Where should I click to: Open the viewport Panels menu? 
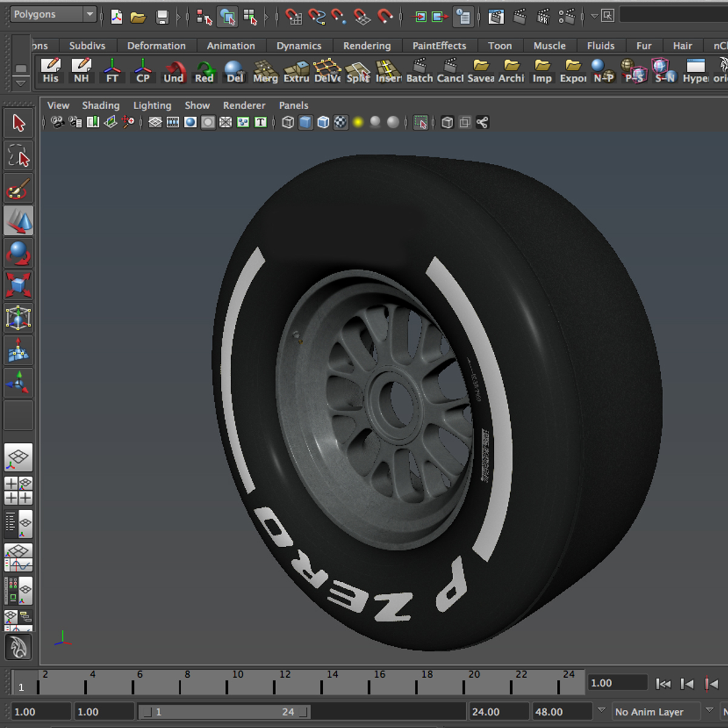(294, 106)
